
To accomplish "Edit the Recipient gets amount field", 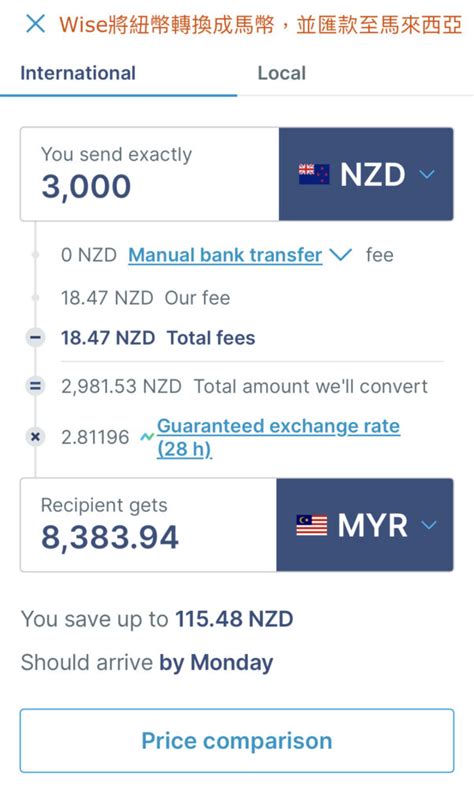I will coord(149,525).
